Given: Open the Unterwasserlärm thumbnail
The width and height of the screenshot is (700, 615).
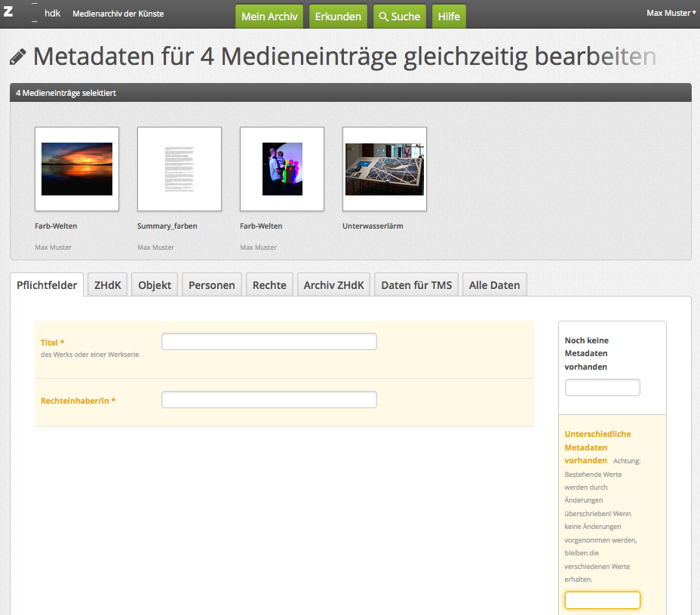Looking at the screenshot, I should click(x=385, y=169).
